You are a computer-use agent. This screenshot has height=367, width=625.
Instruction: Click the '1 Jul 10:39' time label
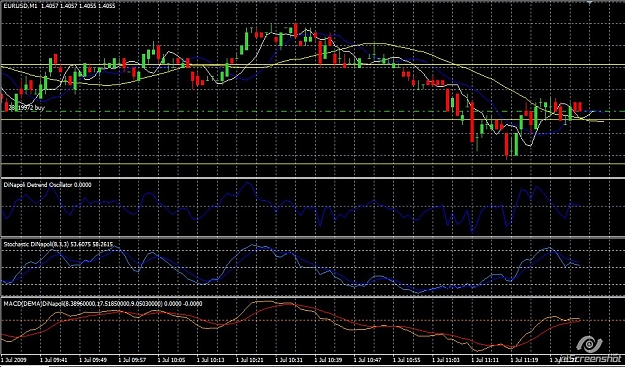(x=327, y=360)
